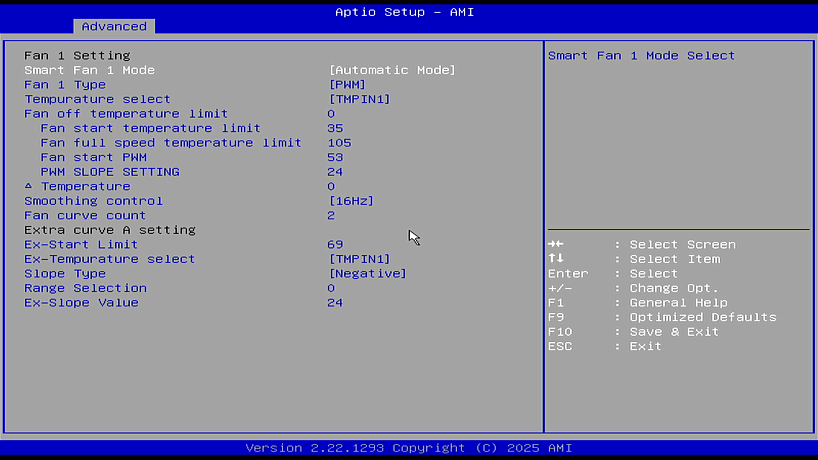Select Fan off temperature limit label

[x=126, y=114]
